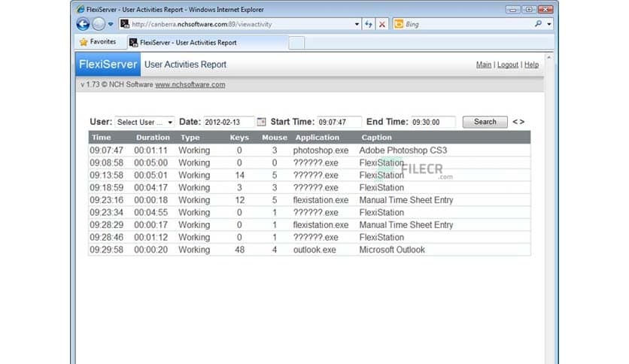The height and width of the screenshot is (364, 629).
Task: Click the Adobe Photoshop CS3 caption
Action: pos(403,150)
